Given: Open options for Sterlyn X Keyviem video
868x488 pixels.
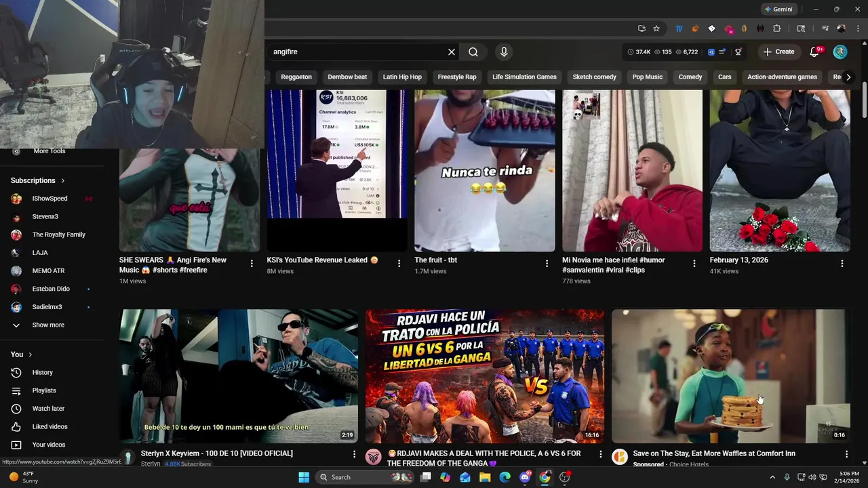Looking at the screenshot, I should [x=354, y=454].
